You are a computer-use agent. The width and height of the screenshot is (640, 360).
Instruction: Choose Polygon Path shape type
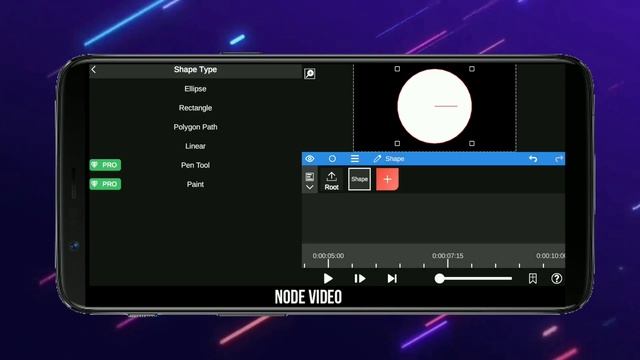tap(195, 127)
